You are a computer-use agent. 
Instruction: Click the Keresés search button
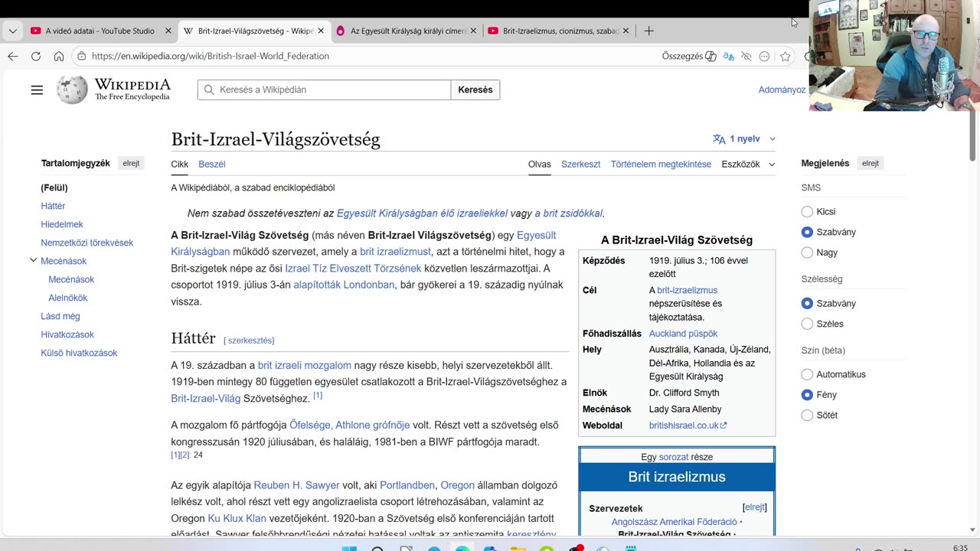click(x=475, y=90)
